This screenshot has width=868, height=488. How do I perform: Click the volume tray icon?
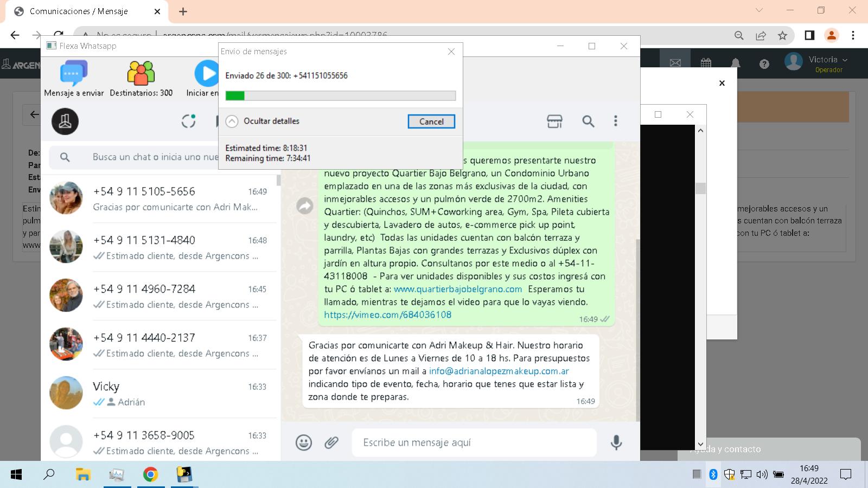click(762, 474)
